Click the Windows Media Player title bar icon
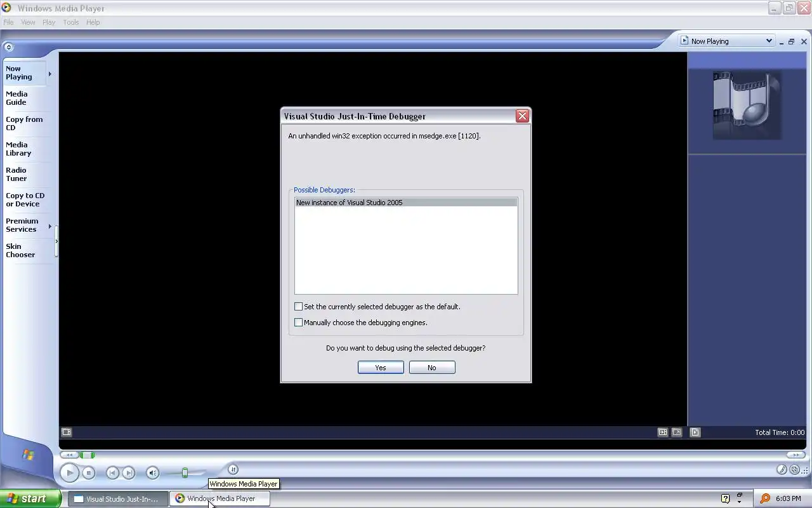This screenshot has width=812, height=508. [x=6, y=8]
